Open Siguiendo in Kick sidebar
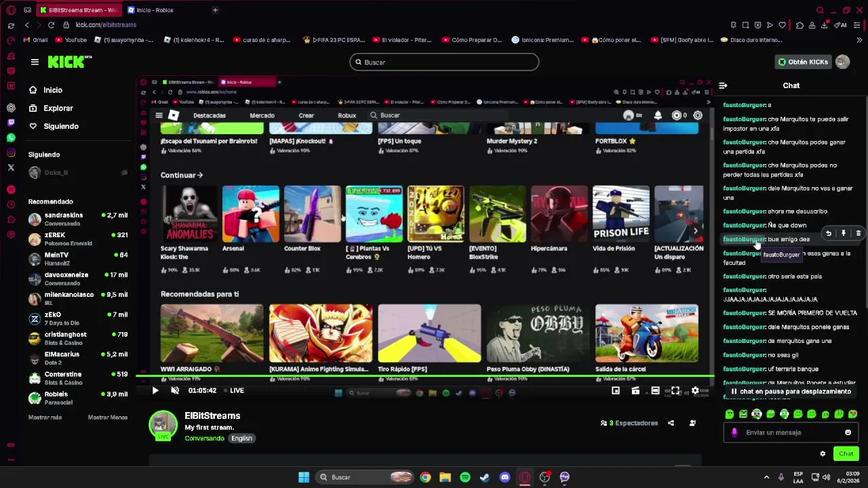 [x=54, y=127]
